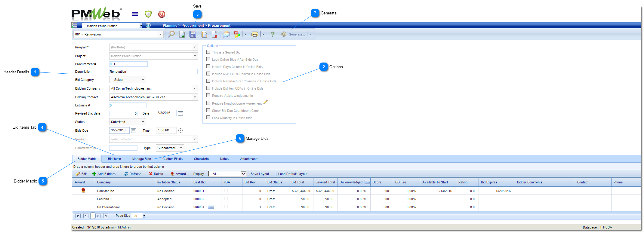Open the best bid 000001 link
The image size is (644, 233).
(199, 191)
